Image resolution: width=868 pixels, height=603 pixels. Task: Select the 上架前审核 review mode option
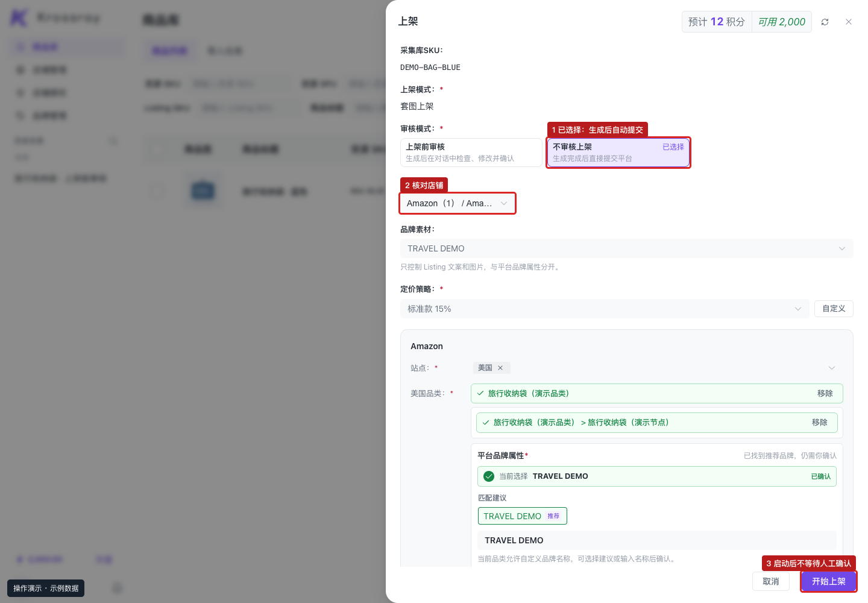[x=471, y=153]
